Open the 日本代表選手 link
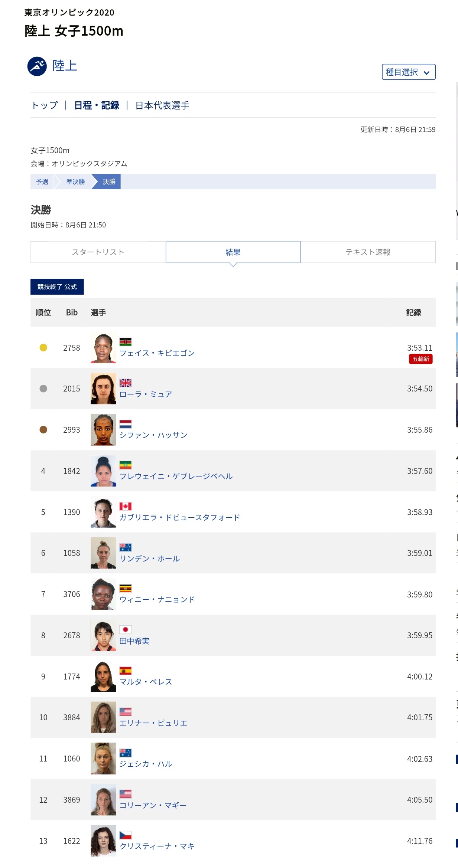Screen dimensions: 458x868 162,105
